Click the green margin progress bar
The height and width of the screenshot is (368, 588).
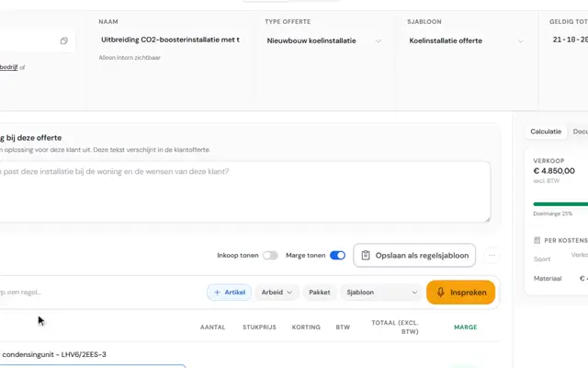(x=560, y=204)
